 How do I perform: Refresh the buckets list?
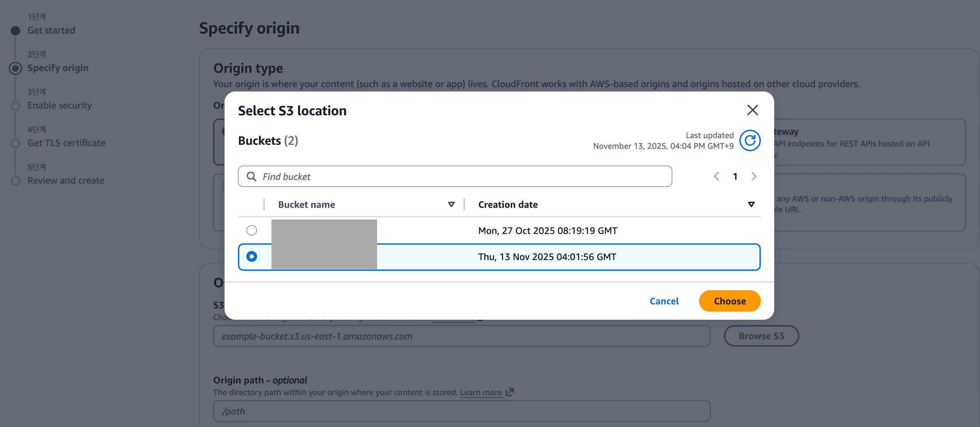749,141
